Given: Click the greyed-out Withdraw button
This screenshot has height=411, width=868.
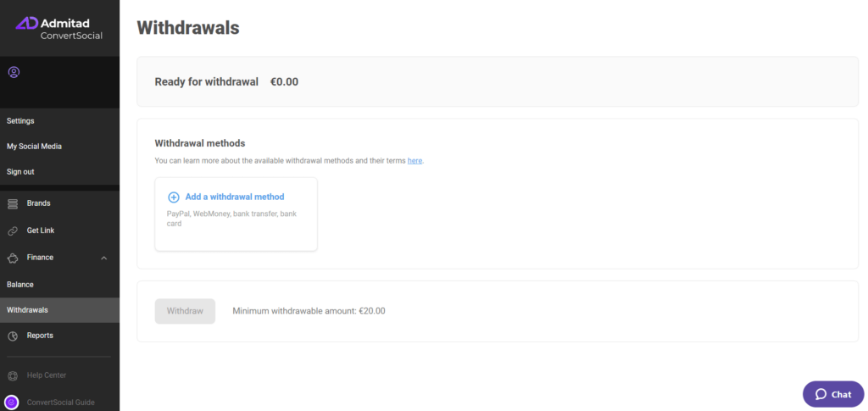Looking at the screenshot, I should [x=185, y=311].
